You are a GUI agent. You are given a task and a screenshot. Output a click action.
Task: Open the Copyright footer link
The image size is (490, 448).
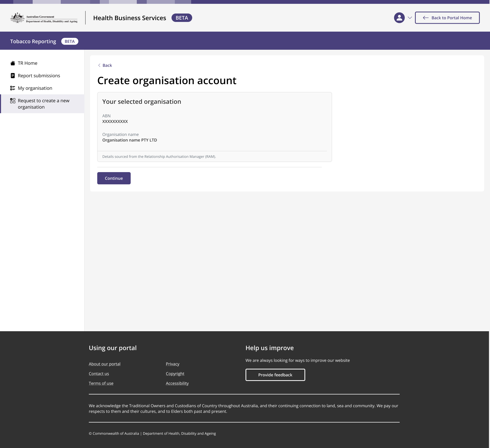175,374
